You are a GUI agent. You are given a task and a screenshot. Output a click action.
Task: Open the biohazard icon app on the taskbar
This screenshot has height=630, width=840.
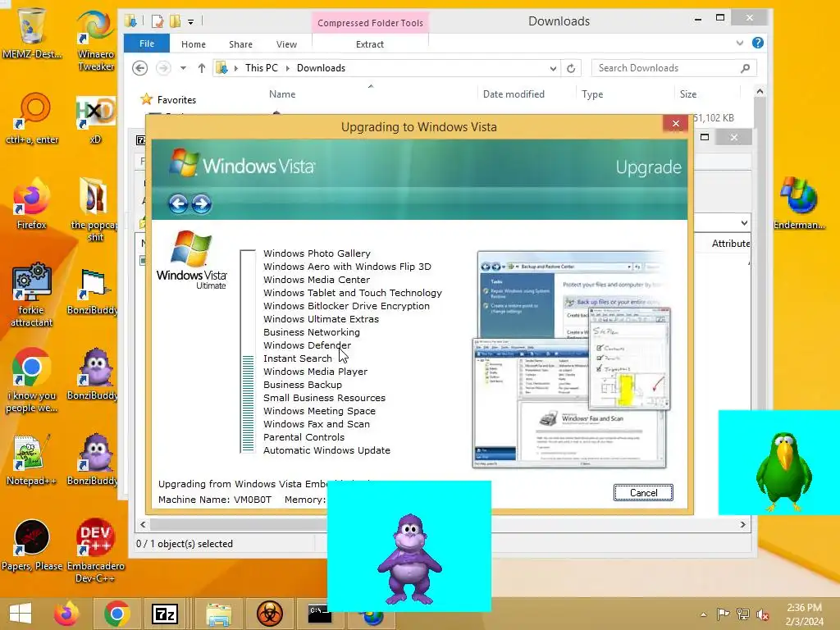(269, 614)
